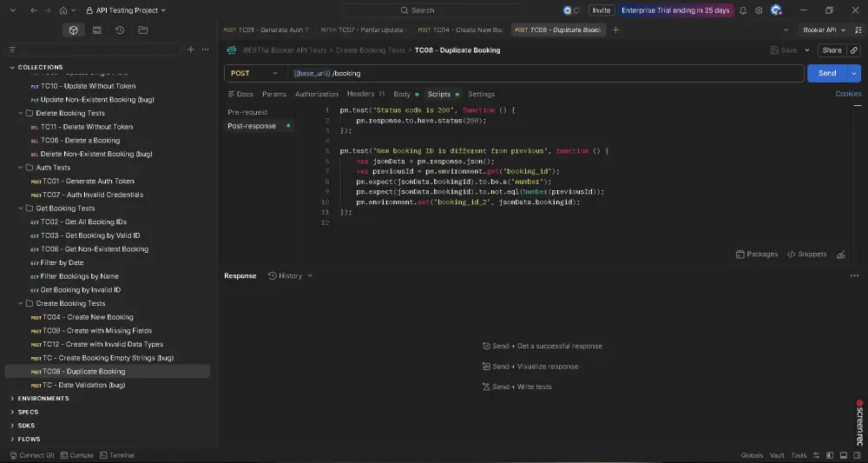The width and height of the screenshot is (868, 463).
Task: Click the sidebar filter icon
Action: coord(12,50)
